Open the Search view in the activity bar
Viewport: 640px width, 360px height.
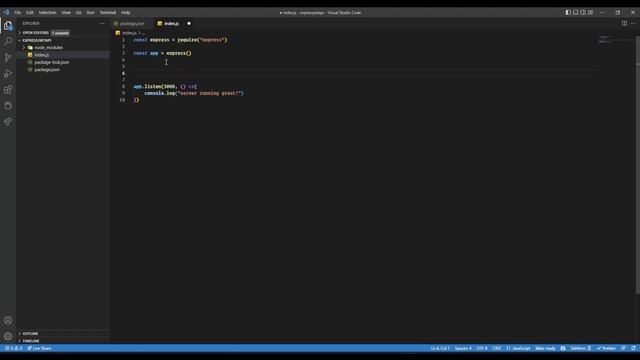point(8,41)
